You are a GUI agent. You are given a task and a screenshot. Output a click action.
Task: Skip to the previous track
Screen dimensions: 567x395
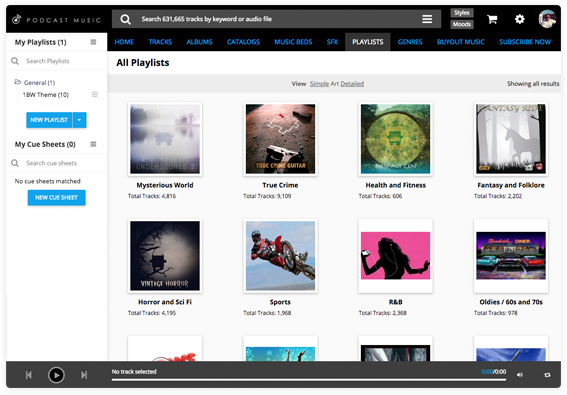[29, 375]
